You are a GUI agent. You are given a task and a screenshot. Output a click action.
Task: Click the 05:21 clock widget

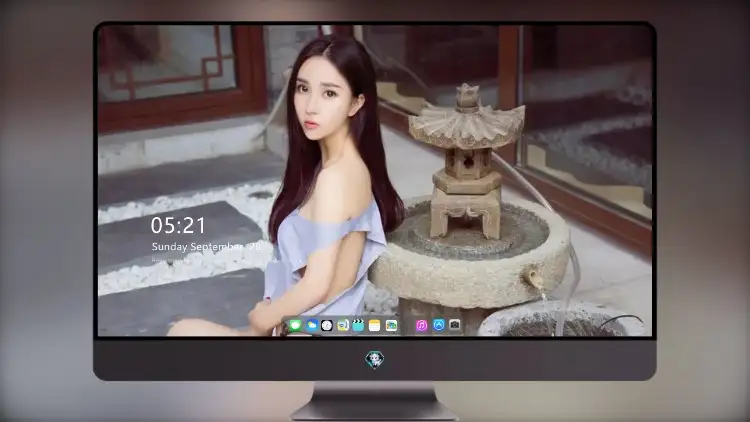click(x=178, y=225)
